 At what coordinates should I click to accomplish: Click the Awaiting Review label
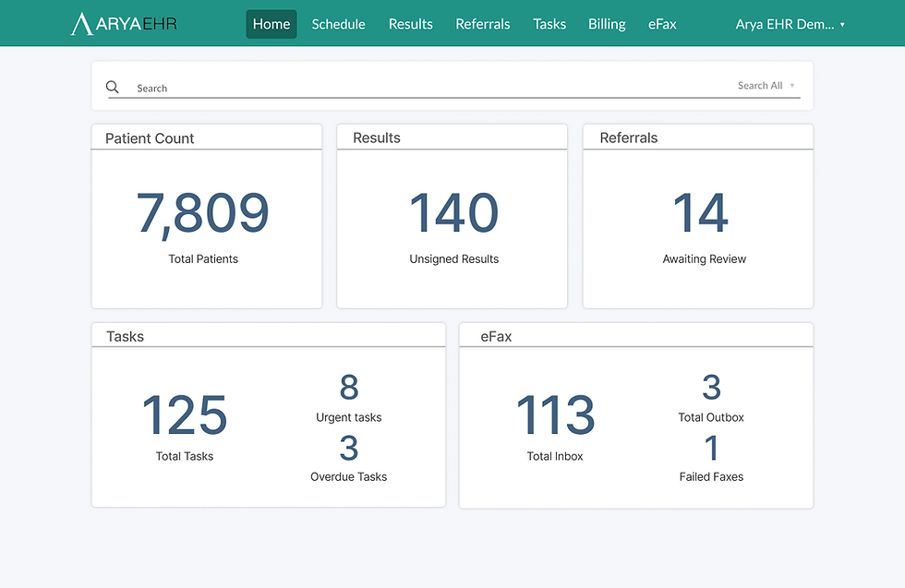tap(704, 259)
